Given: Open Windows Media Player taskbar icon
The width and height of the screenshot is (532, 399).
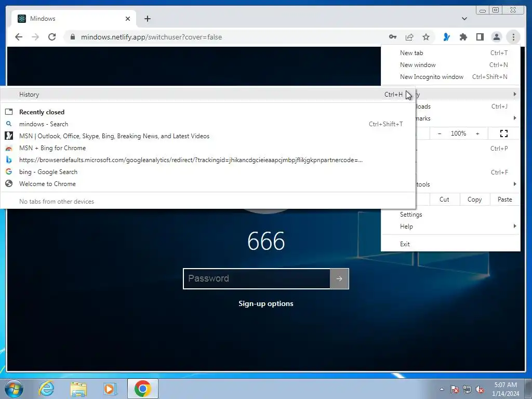Looking at the screenshot, I should point(110,389).
